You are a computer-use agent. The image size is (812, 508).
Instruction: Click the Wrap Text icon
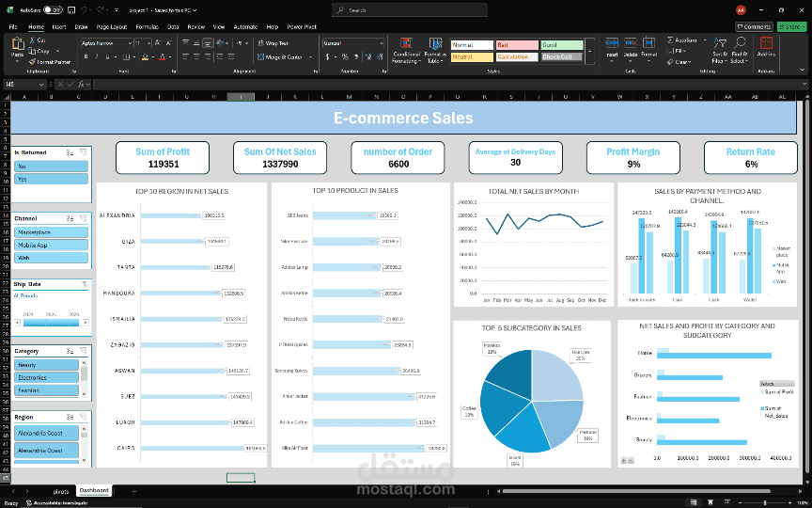(260, 43)
